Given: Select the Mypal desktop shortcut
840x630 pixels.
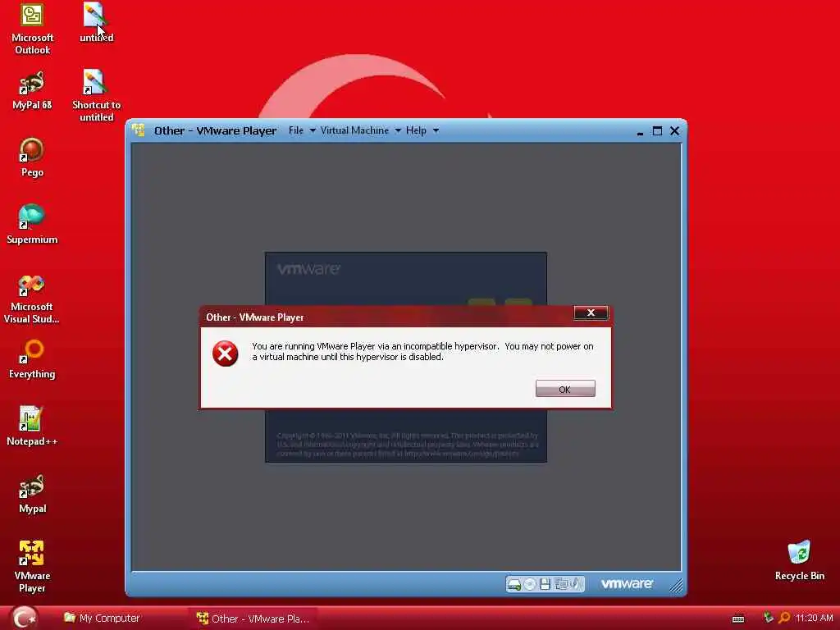Looking at the screenshot, I should tap(32, 494).
